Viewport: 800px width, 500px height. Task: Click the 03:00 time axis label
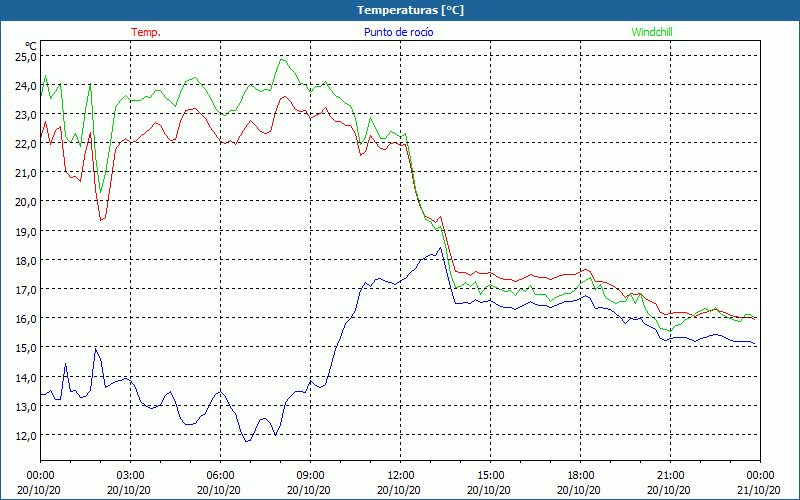click(x=131, y=476)
